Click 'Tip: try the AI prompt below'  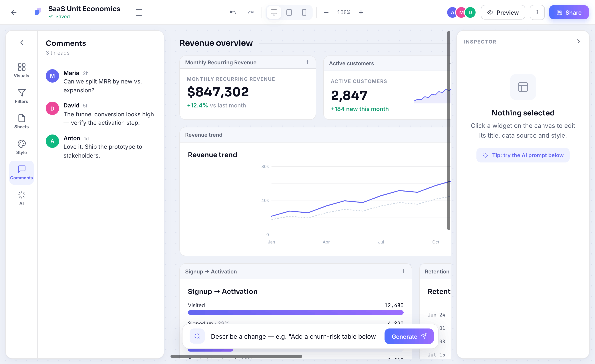tap(523, 155)
